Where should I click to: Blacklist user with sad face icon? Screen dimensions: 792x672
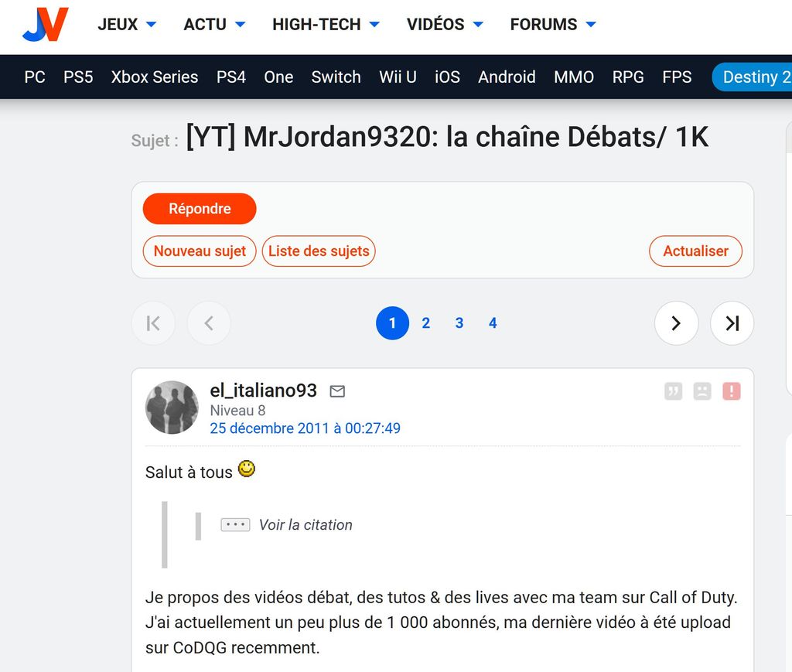coord(702,391)
